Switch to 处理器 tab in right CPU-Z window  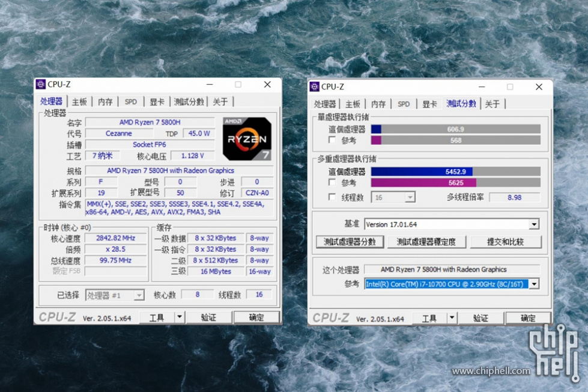(x=325, y=104)
